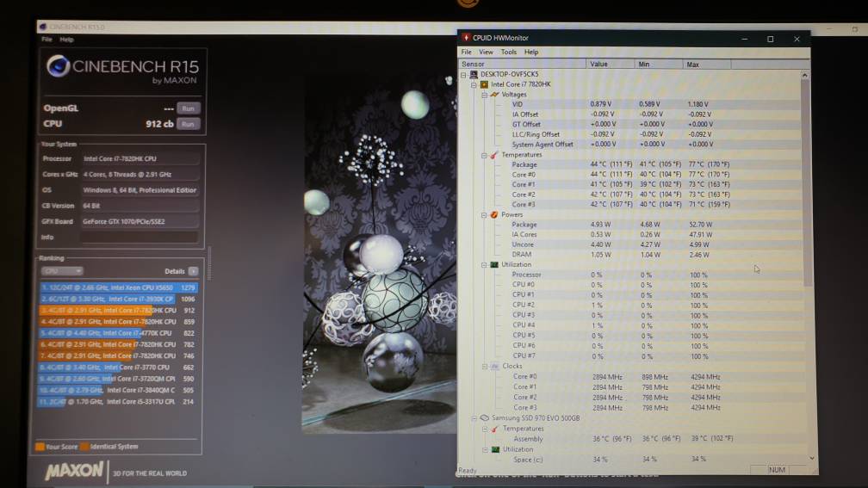
Task: Select the IA Cores power row
Action: coord(629,235)
